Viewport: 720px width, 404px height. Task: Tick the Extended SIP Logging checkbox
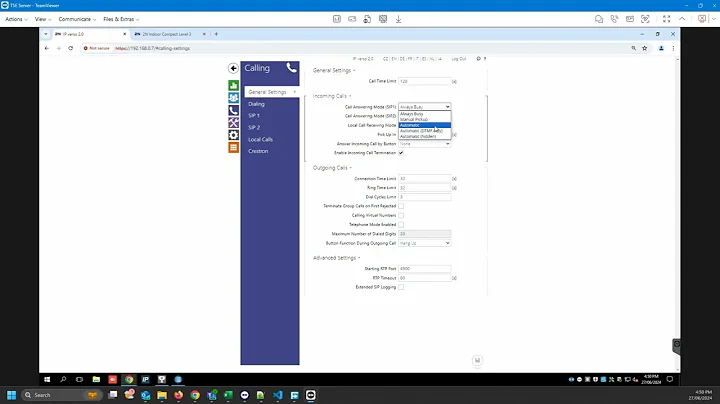tap(401, 287)
